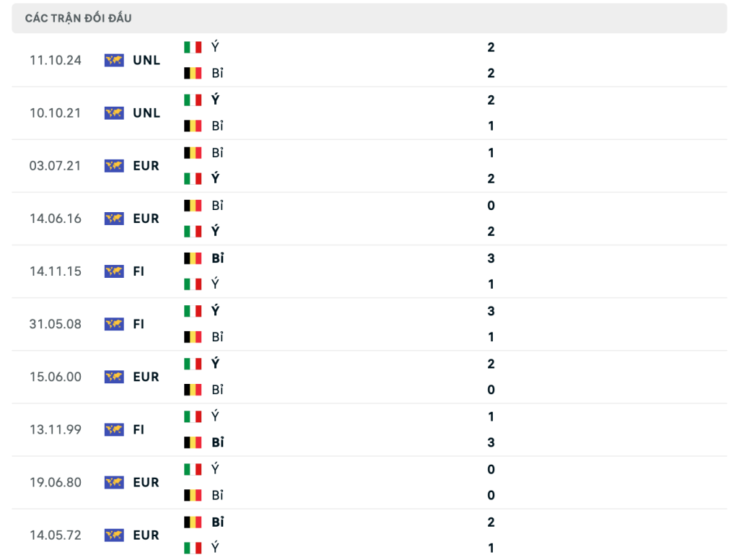
Task: Click Belgium's flag in the 14.06.16 match
Action: pyautogui.click(x=193, y=206)
